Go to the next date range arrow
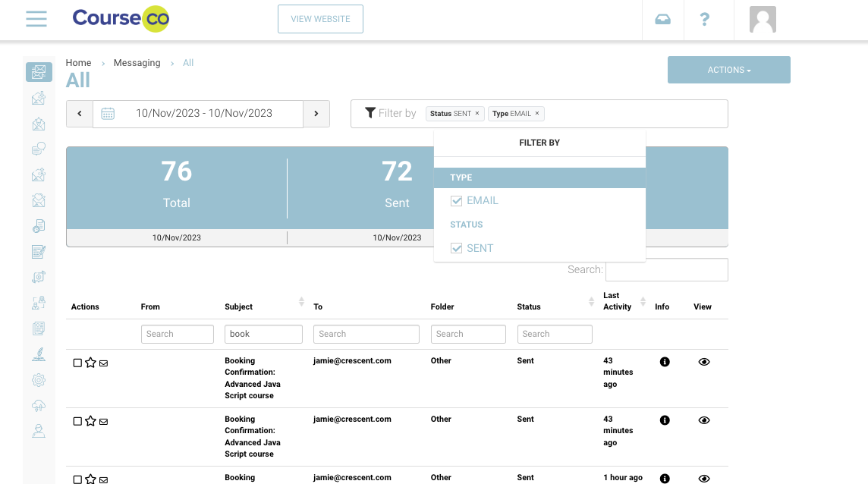 pos(316,114)
